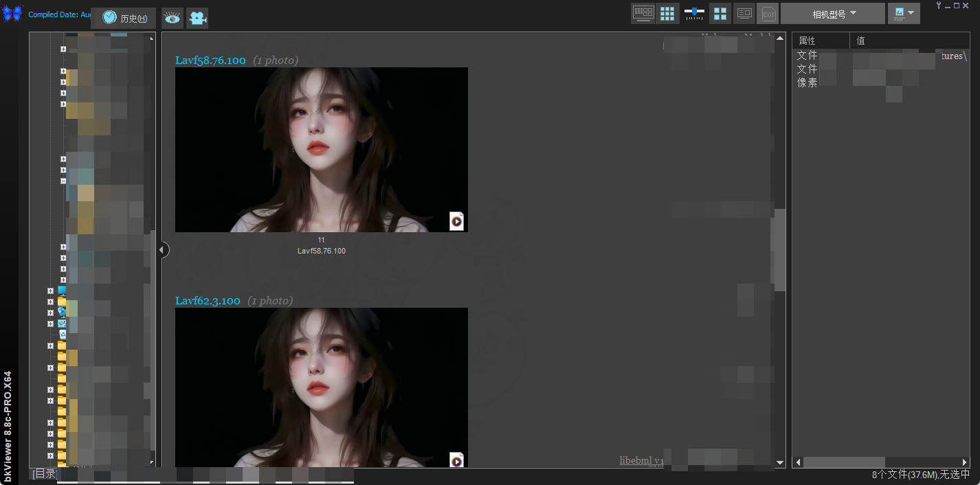This screenshot has height=485, width=980.
Task: Click play badge on Lavf58.76.100 thumbnail
Action: (457, 221)
